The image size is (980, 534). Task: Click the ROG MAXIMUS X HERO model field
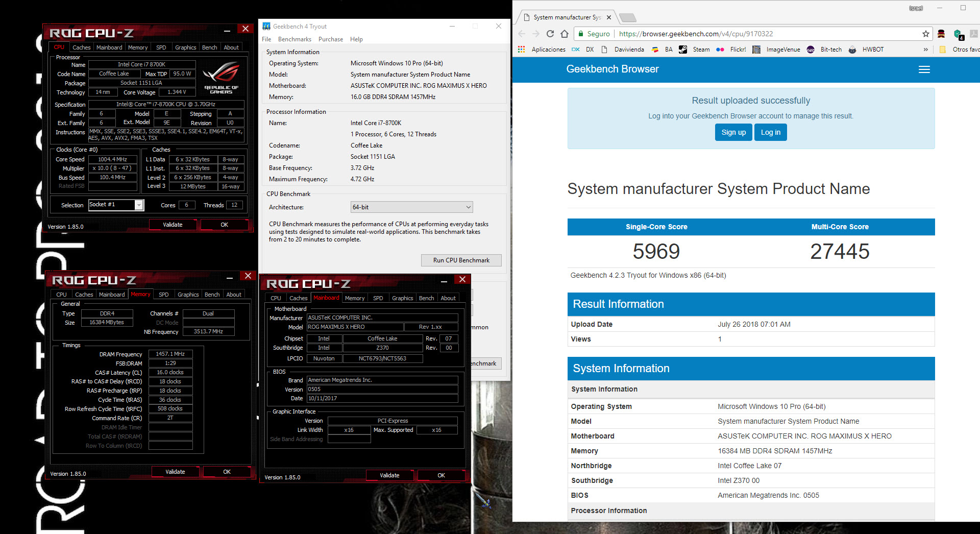355,327
